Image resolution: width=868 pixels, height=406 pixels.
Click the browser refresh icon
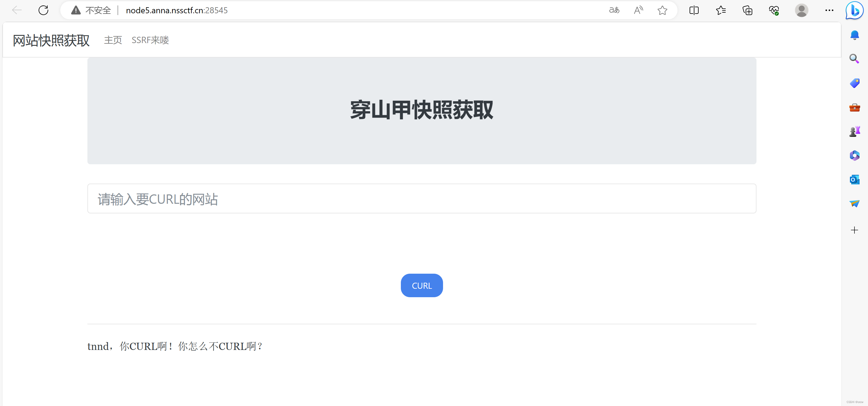click(x=43, y=11)
